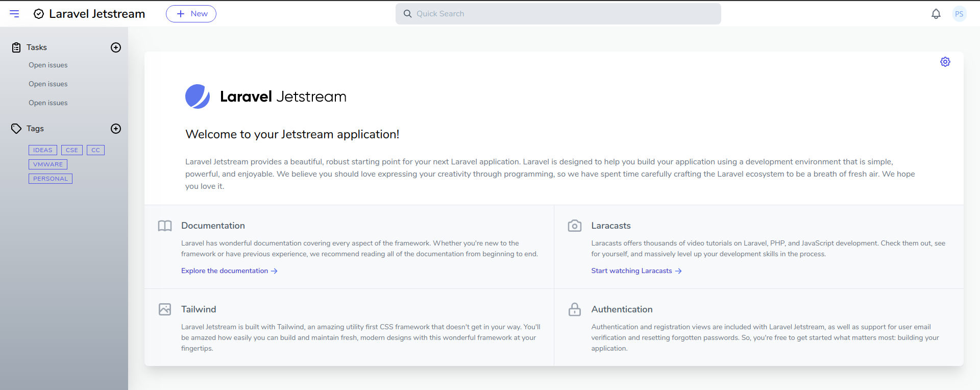Click the Welcome to your Jetstream application heading
The height and width of the screenshot is (390, 980).
tap(292, 134)
